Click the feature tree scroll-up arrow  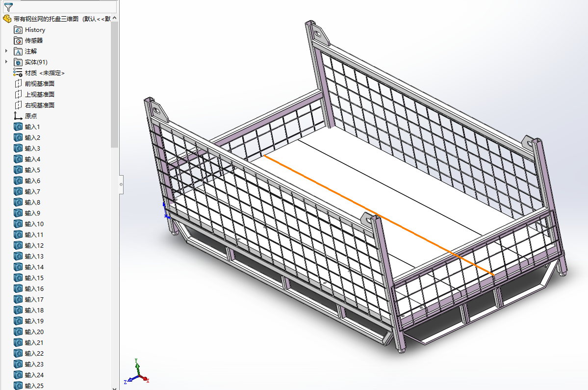tap(114, 18)
